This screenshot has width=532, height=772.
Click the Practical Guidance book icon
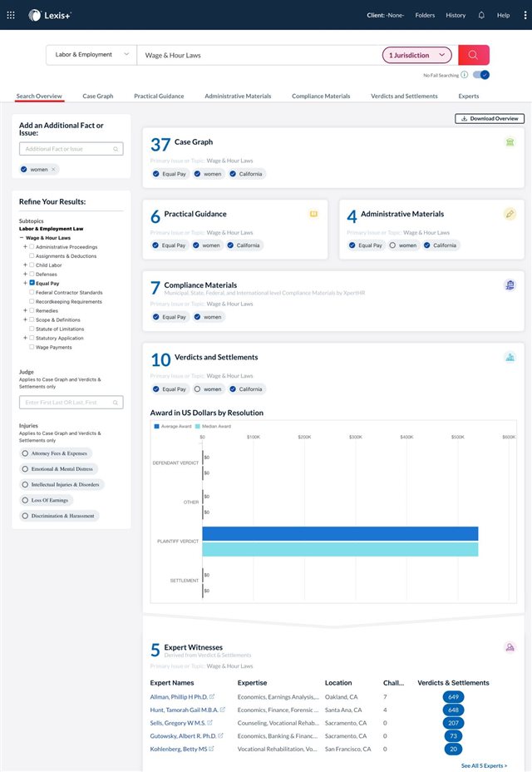(x=313, y=214)
